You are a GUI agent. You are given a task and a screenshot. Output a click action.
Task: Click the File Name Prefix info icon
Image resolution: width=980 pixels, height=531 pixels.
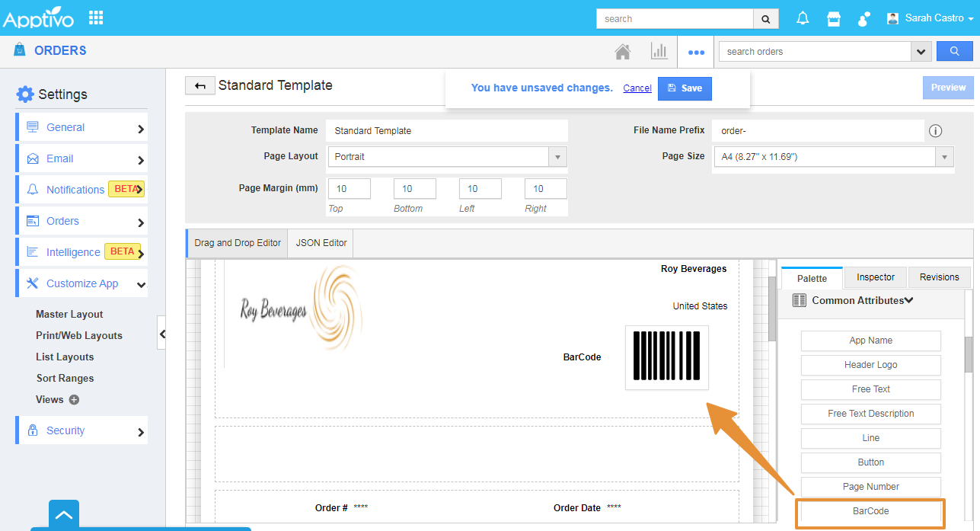[x=936, y=131]
